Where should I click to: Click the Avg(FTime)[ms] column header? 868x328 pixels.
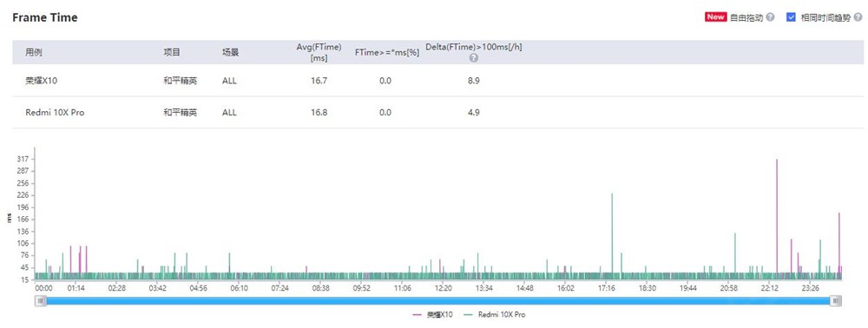(x=319, y=52)
